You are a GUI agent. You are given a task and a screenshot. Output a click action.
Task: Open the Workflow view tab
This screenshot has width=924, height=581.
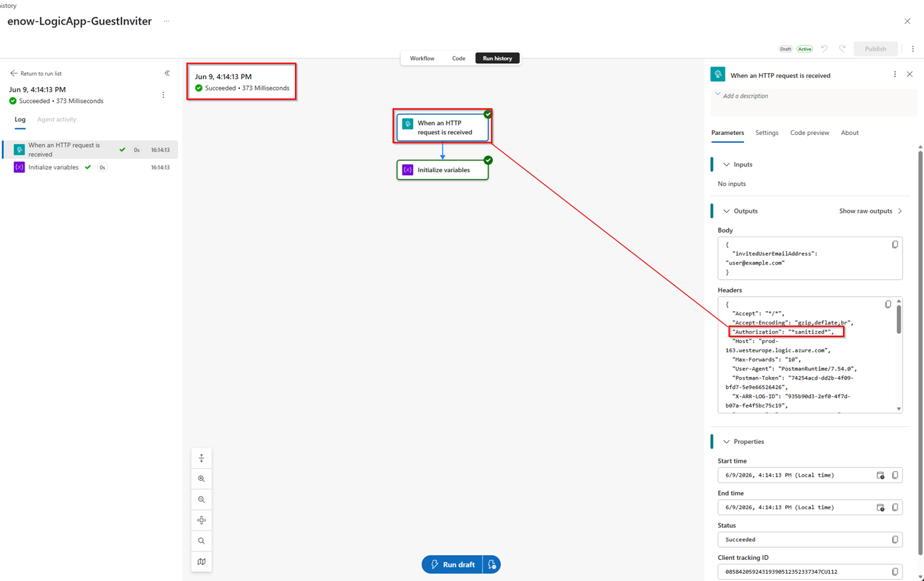click(x=422, y=58)
